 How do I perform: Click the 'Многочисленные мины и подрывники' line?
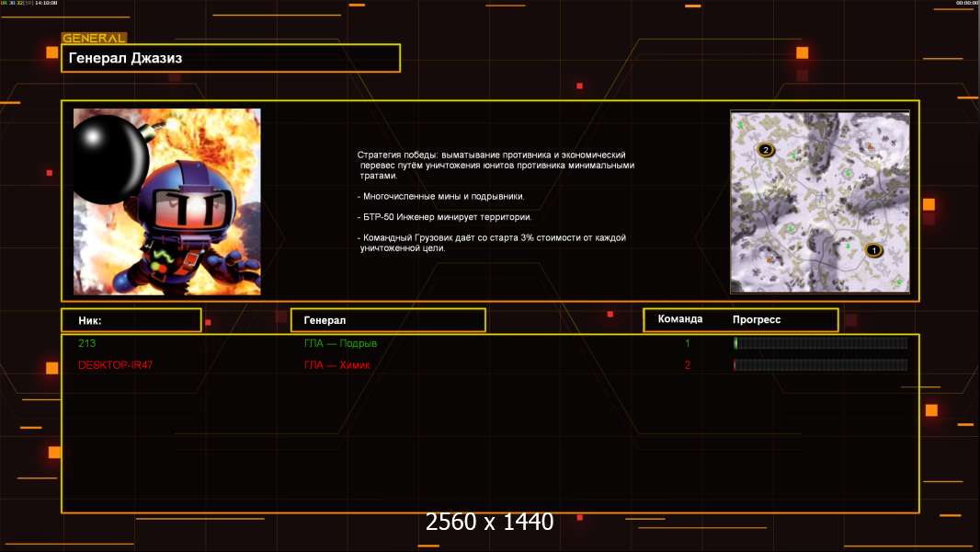pyautogui.click(x=440, y=196)
